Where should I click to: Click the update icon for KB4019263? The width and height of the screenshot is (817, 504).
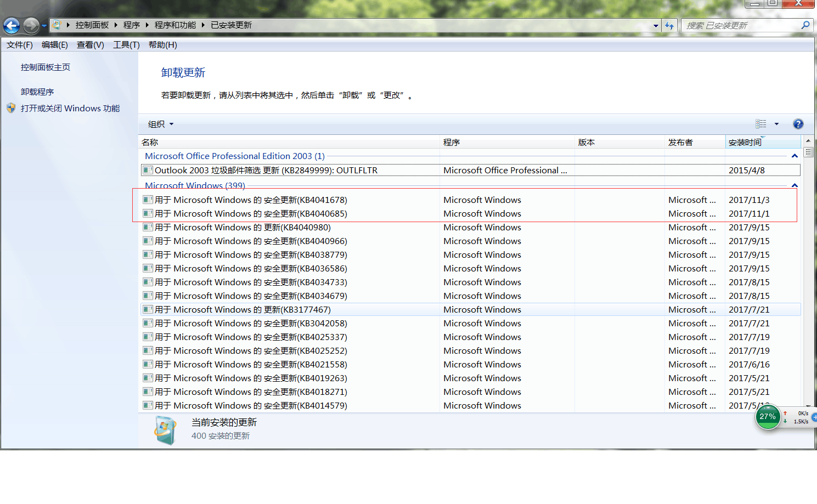click(x=147, y=378)
